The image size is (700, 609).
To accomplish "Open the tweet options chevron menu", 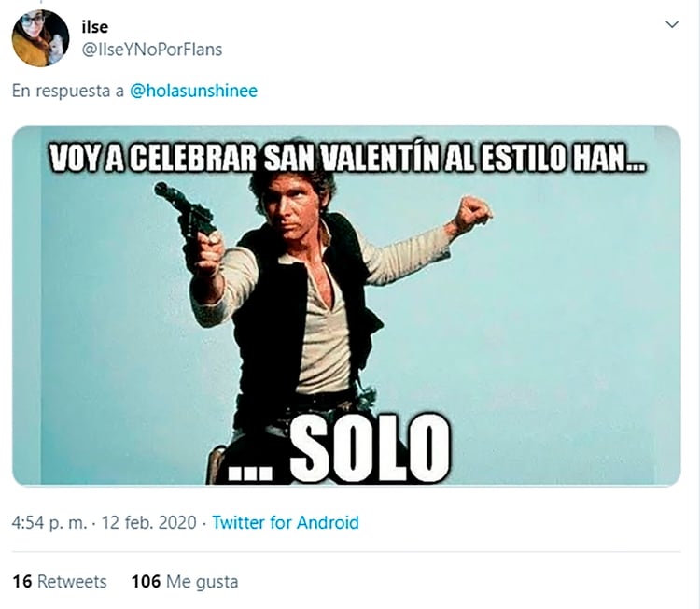I will pos(671,25).
